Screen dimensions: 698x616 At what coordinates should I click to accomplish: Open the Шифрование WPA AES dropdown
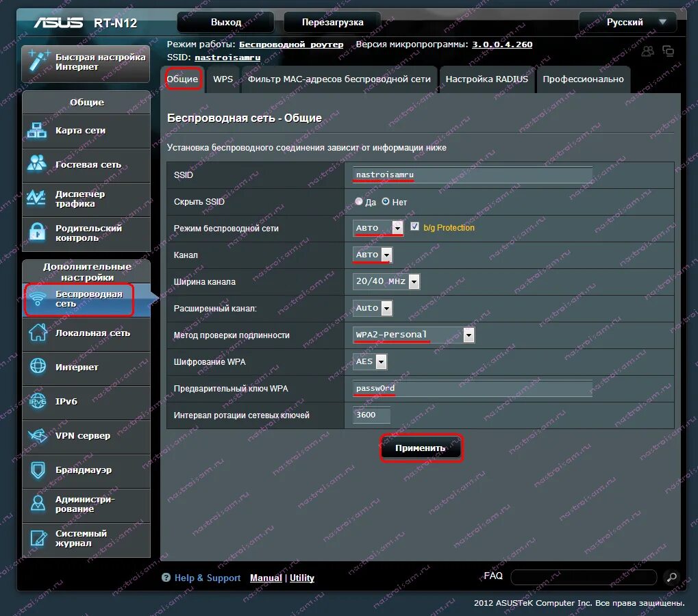coord(370,361)
